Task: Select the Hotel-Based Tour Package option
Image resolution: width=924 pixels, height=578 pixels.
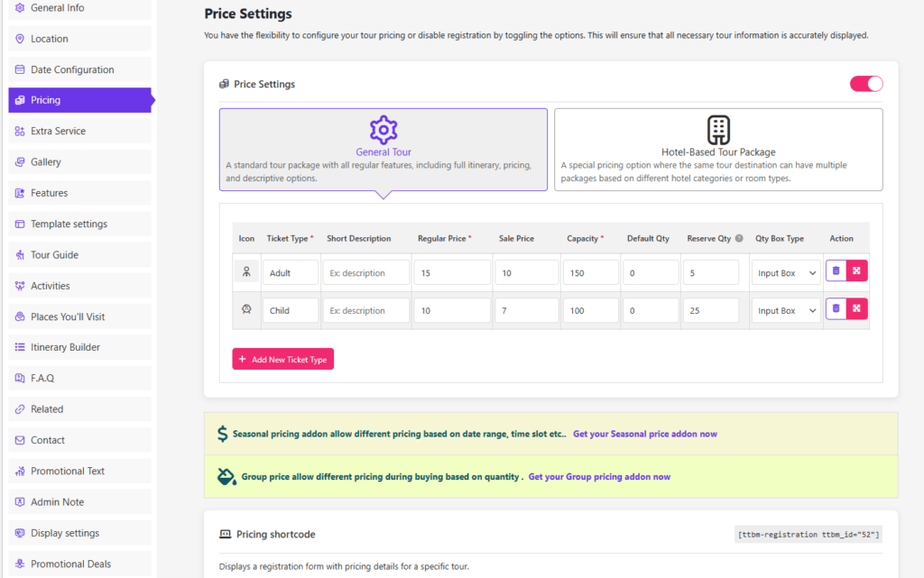Action: point(718,149)
